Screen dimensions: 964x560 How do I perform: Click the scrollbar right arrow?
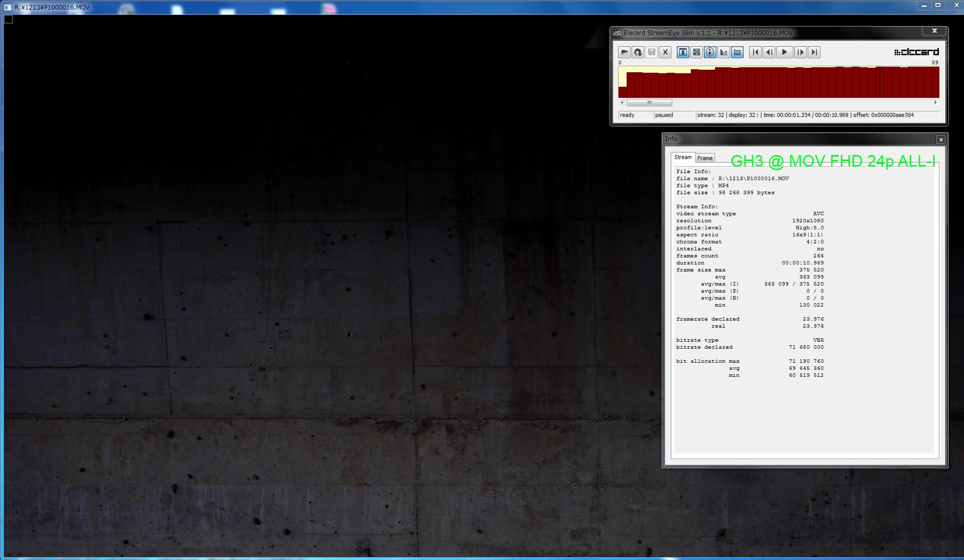click(x=935, y=102)
